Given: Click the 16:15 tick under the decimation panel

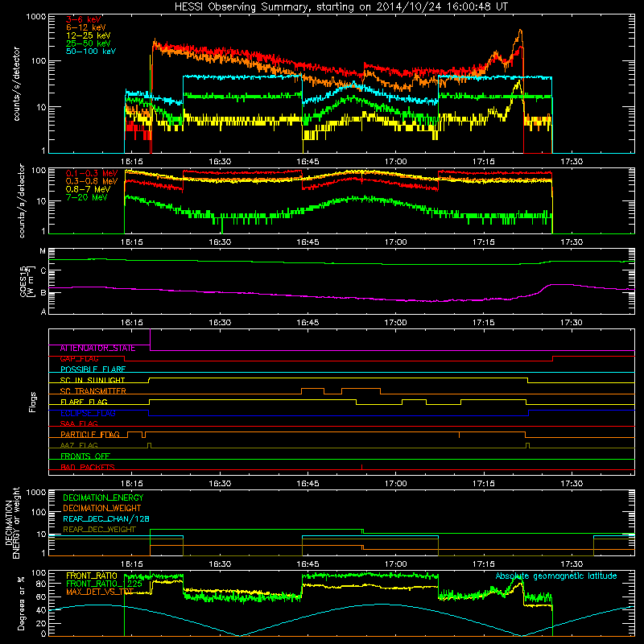Looking at the screenshot, I should click(x=132, y=564).
